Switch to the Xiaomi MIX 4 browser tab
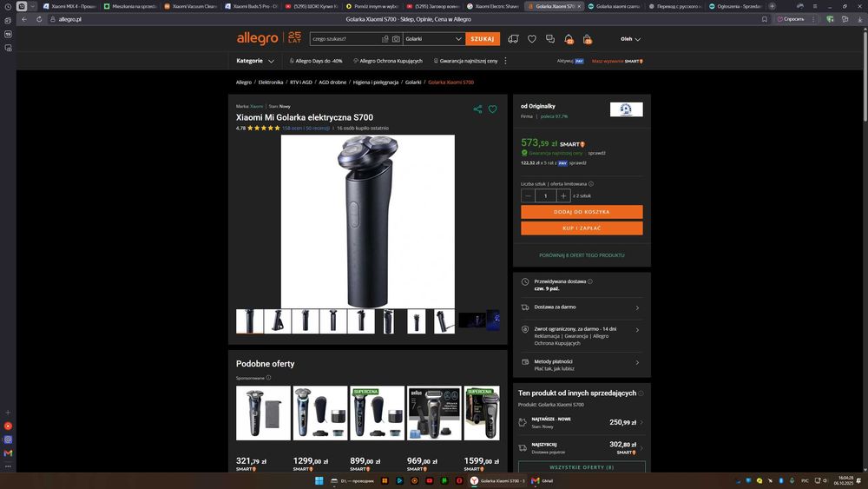The image size is (868, 489). [69, 6]
